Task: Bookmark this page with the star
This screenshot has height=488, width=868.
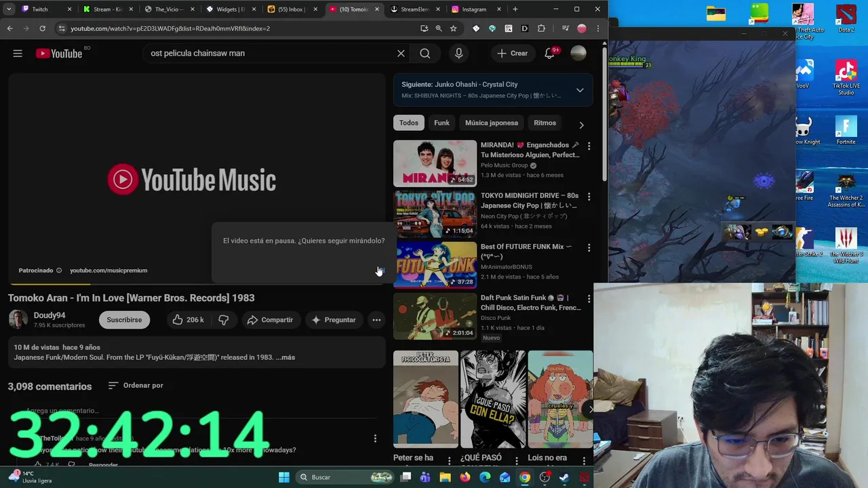Action: pyautogui.click(x=454, y=28)
